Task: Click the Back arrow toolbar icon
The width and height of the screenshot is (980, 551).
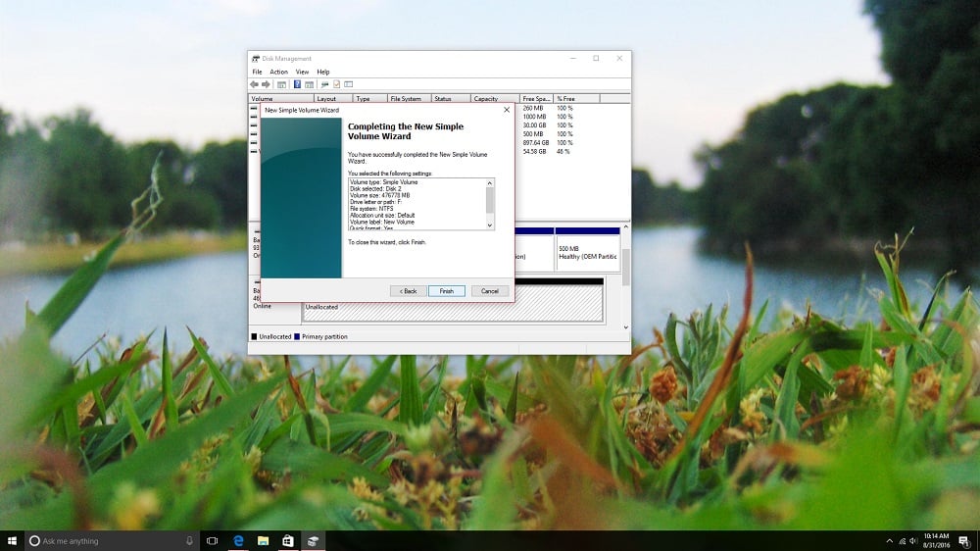Action: (255, 84)
